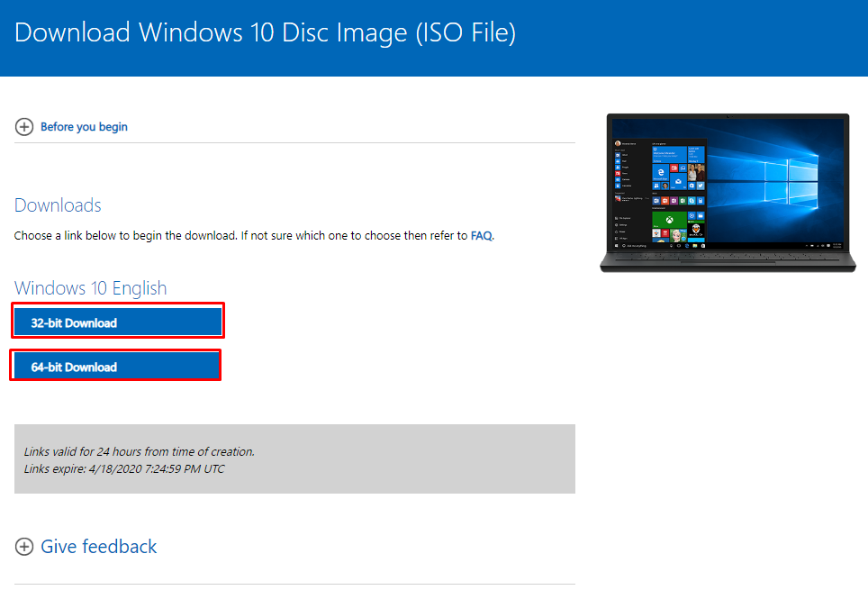
Task: Expand the Give feedback plus icon
Action: click(23, 546)
